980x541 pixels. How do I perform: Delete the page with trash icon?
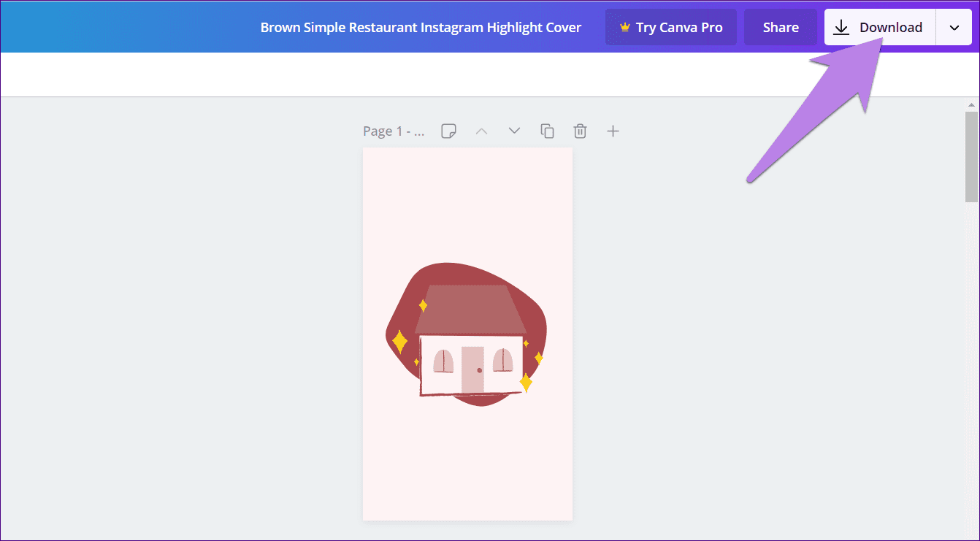click(x=580, y=131)
